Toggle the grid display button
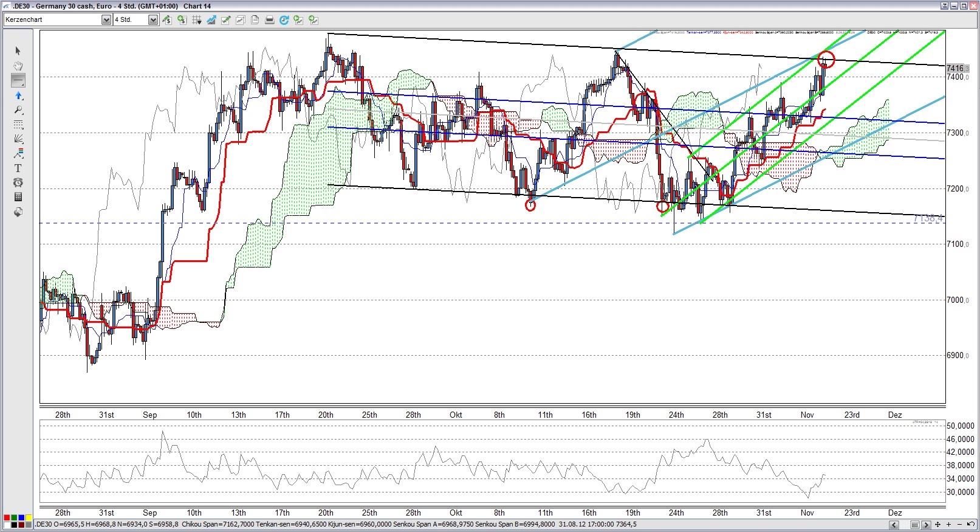980x532 pixels. 196,20
